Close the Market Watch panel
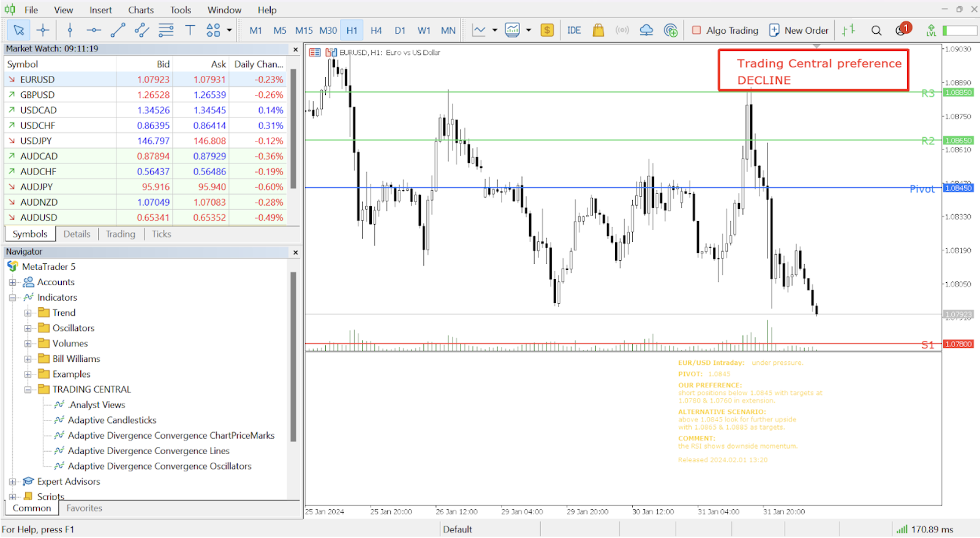Screen dimensions: 980x538 296,49
